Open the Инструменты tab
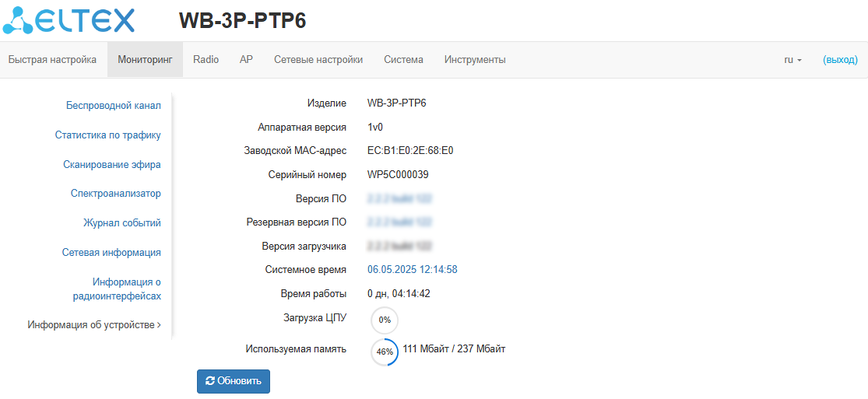868x399 pixels. pos(475,60)
